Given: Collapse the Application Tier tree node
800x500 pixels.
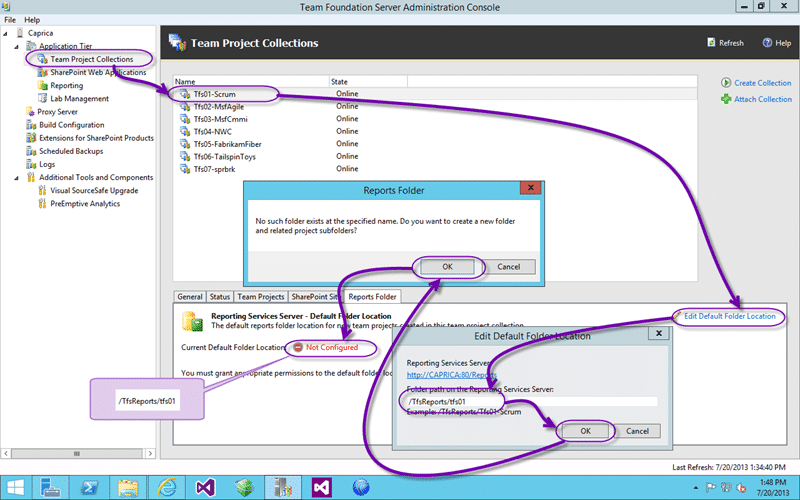Looking at the screenshot, I should 16,46.
